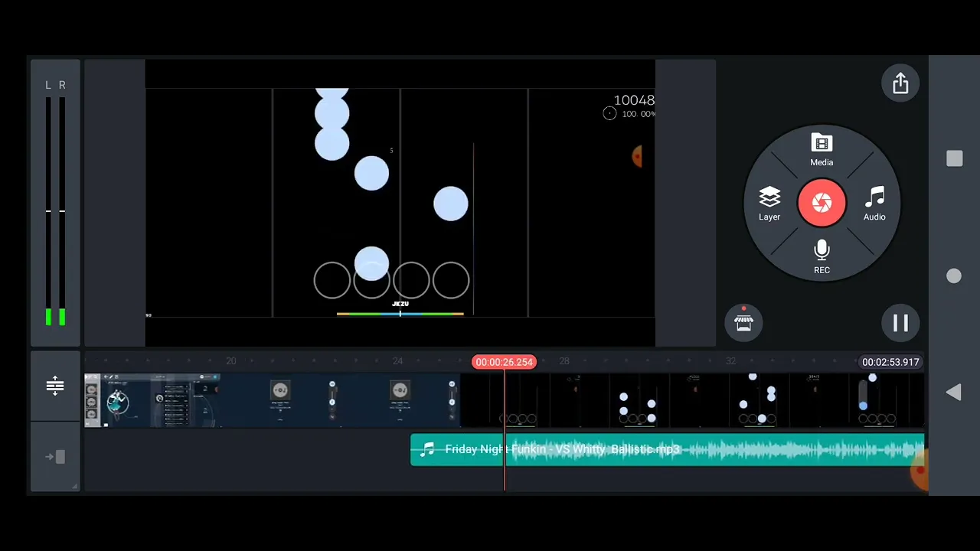980x551 pixels.
Task: Click the right channel audio level meter
Action: click(x=62, y=210)
